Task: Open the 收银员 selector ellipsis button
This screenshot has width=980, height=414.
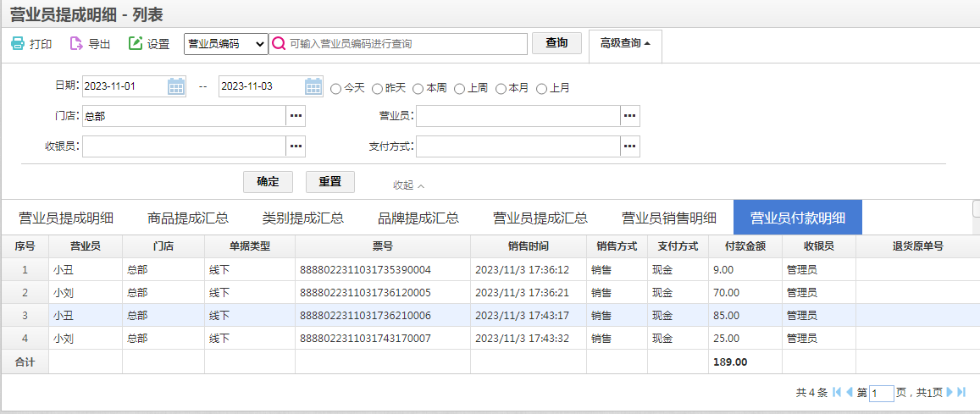Action: [296, 146]
